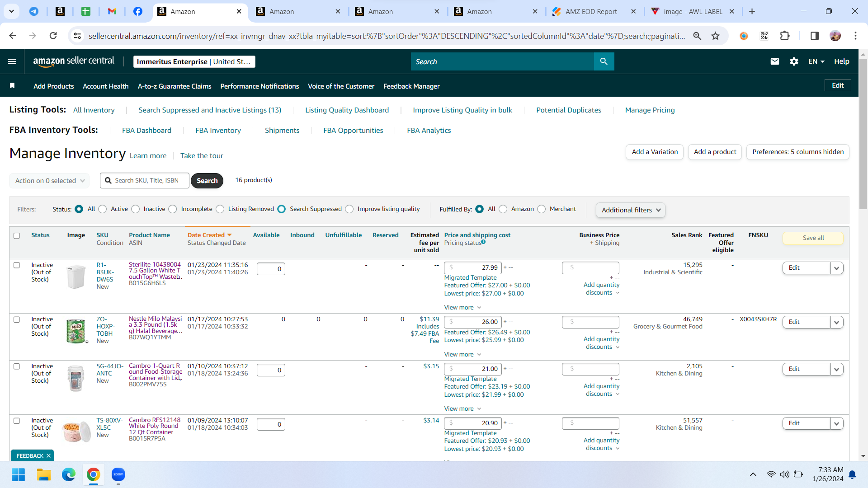Click the magnifier search button in the header

pyautogui.click(x=604, y=61)
